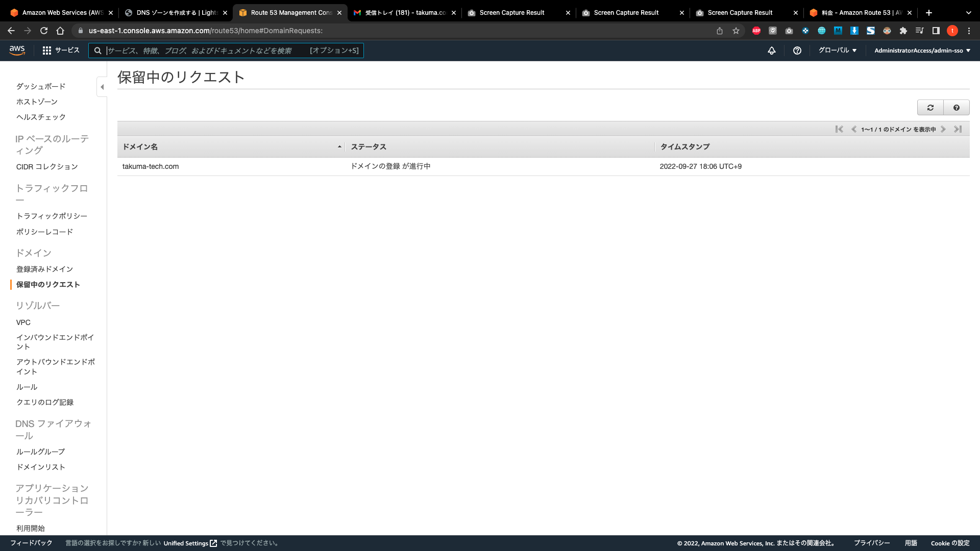Open the グローバル region dropdown
The image size is (980, 551).
(837, 50)
